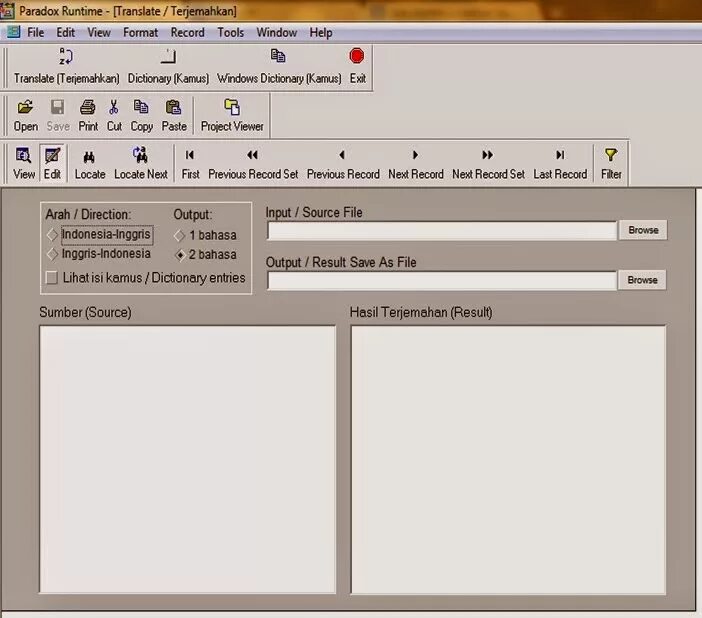The image size is (702, 618).
Task: Click the Copy icon
Action: pyautogui.click(x=141, y=107)
